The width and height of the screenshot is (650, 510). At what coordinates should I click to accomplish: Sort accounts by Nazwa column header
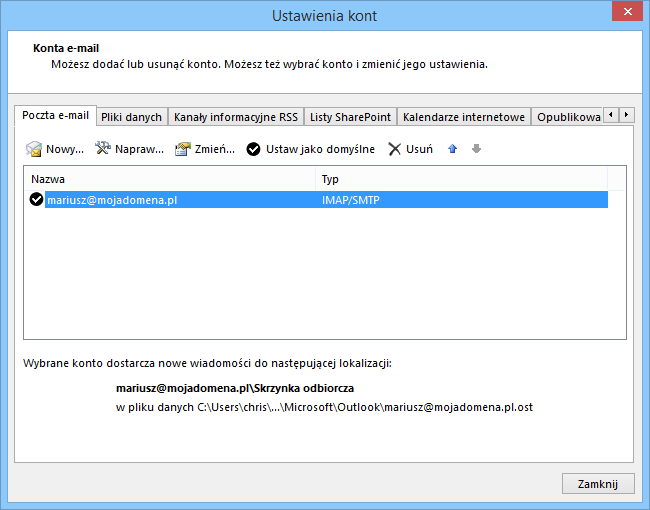click(x=168, y=179)
